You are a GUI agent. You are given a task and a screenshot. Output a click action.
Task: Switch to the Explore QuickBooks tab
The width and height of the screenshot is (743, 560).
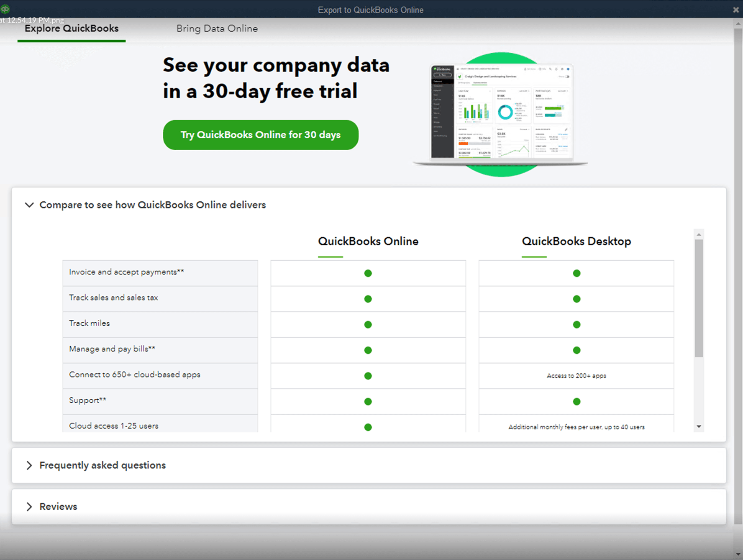click(x=72, y=28)
